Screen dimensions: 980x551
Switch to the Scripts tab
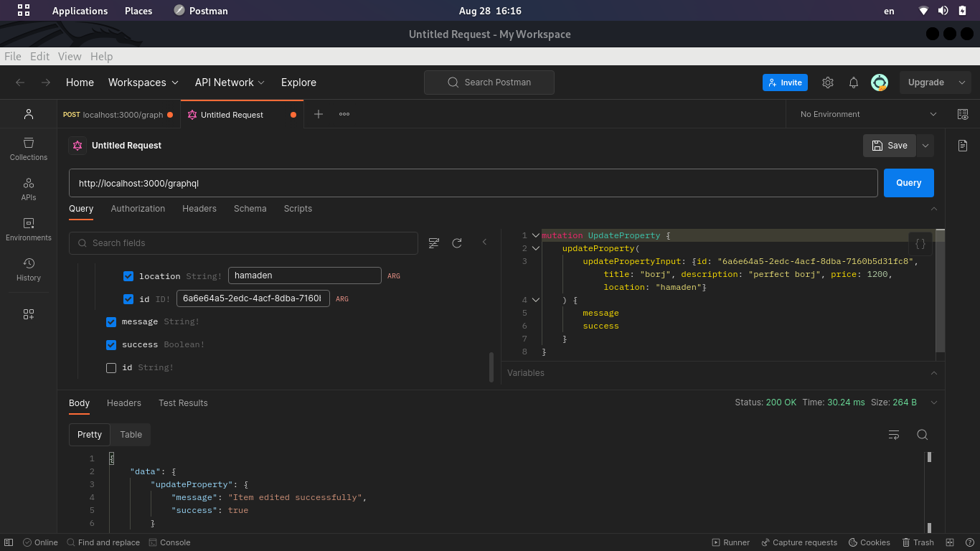coord(298,209)
